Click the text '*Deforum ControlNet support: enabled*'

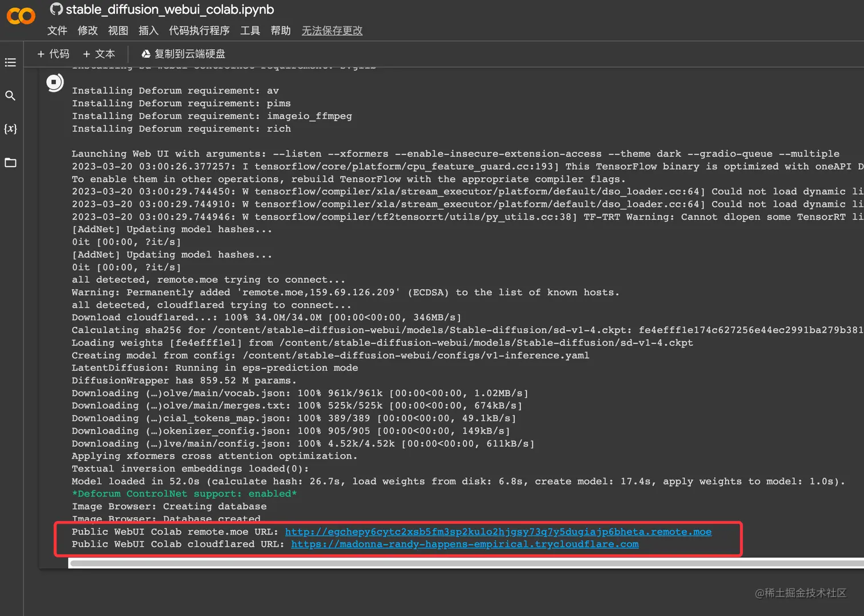pos(184,494)
